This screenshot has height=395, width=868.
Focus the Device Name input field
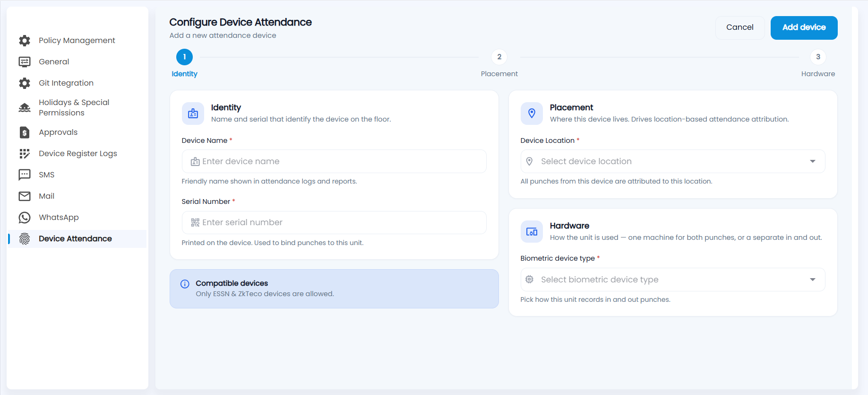334,161
